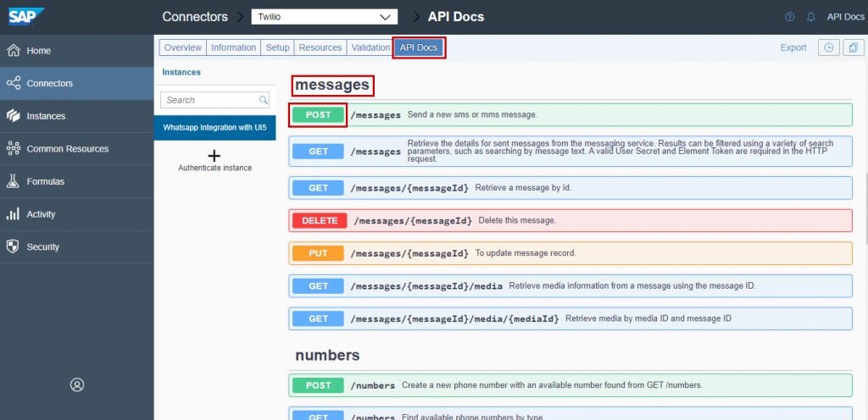Image resolution: width=868 pixels, height=420 pixels.
Task: Select Whatsapp Integration with UI5 instance
Action: pos(214,128)
